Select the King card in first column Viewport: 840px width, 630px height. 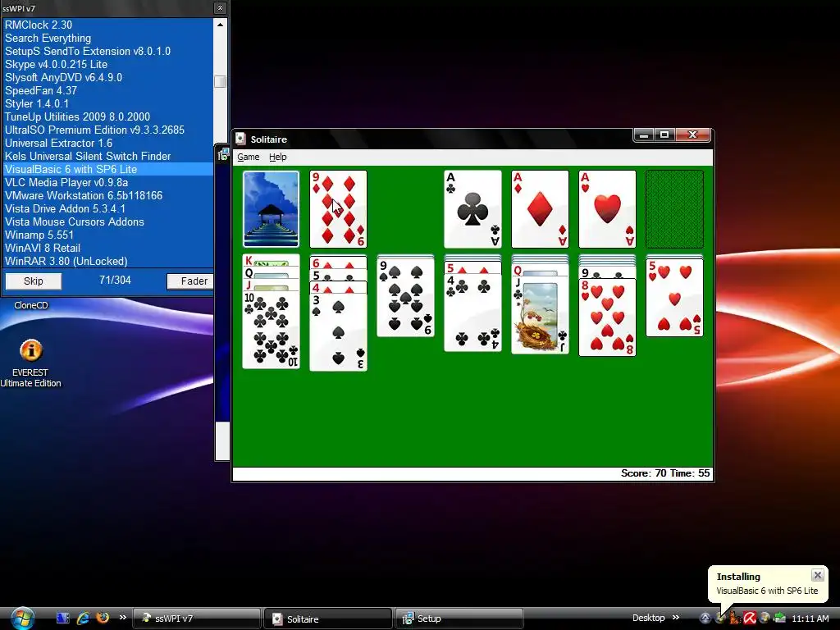(271, 260)
